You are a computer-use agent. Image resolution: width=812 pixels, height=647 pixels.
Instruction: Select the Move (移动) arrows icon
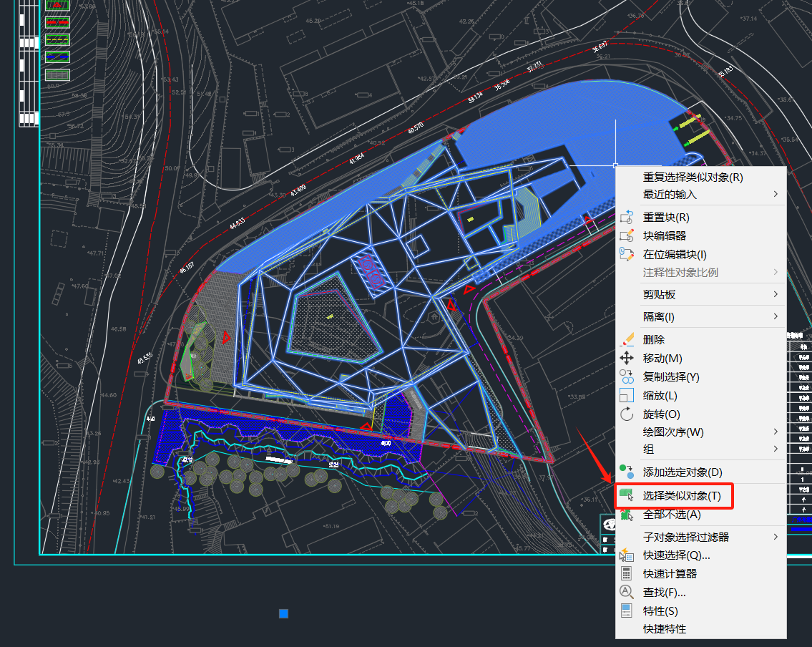[627, 358]
